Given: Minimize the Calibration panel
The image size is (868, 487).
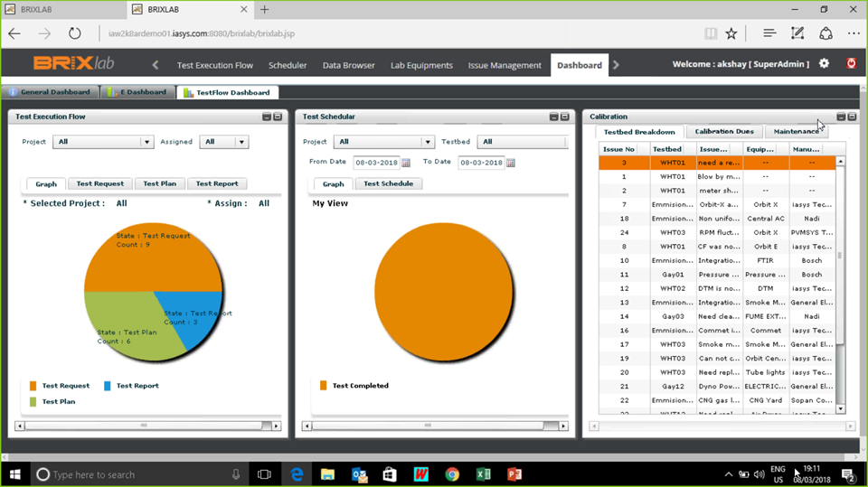Looking at the screenshot, I should [841, 117].
